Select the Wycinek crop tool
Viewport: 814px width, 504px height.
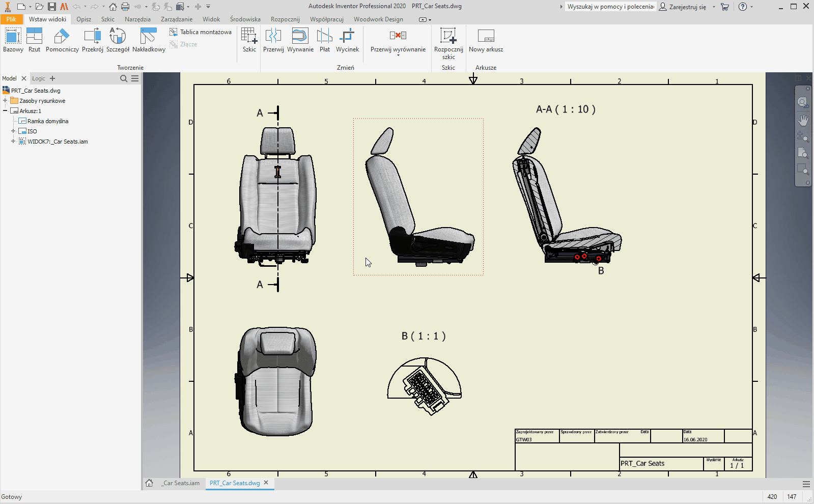click(347, 40)
